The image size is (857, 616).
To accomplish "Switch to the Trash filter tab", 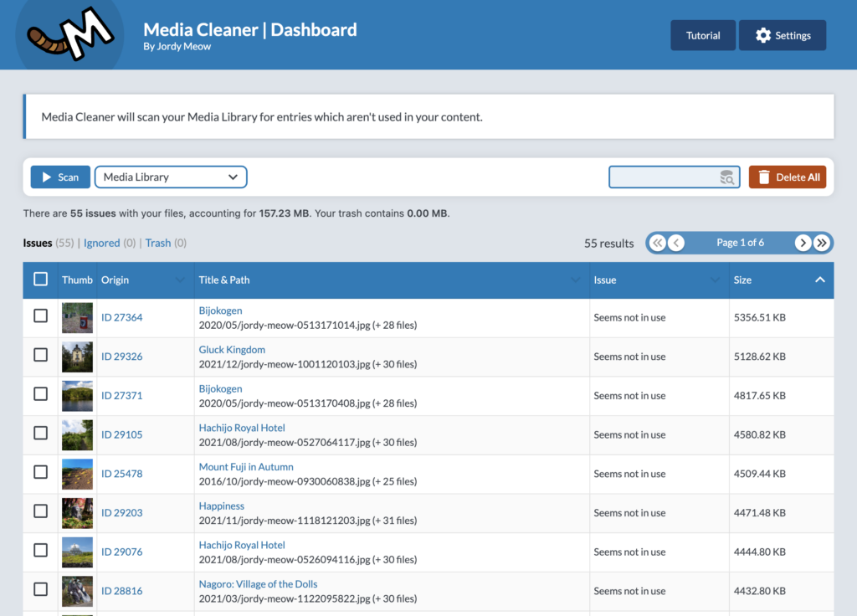I will (x=158, y=242).
